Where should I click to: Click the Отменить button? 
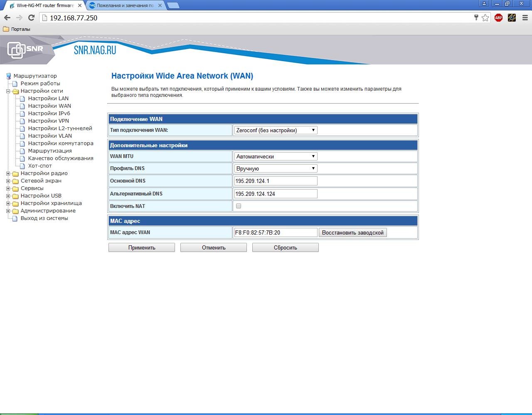[214, 247]
